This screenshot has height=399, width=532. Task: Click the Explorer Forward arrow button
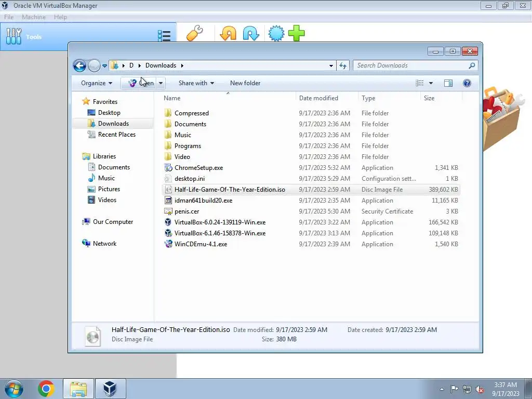tap(94, 65)
